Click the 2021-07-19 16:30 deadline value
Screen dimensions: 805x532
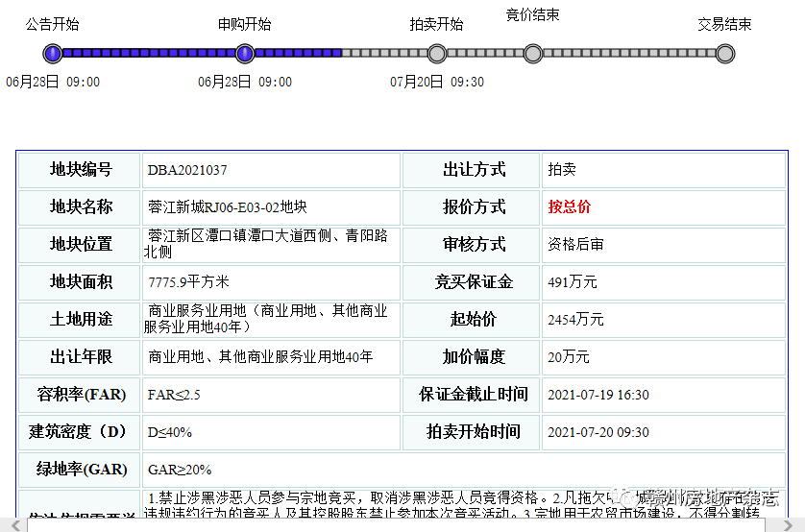(x=598, y=395)
